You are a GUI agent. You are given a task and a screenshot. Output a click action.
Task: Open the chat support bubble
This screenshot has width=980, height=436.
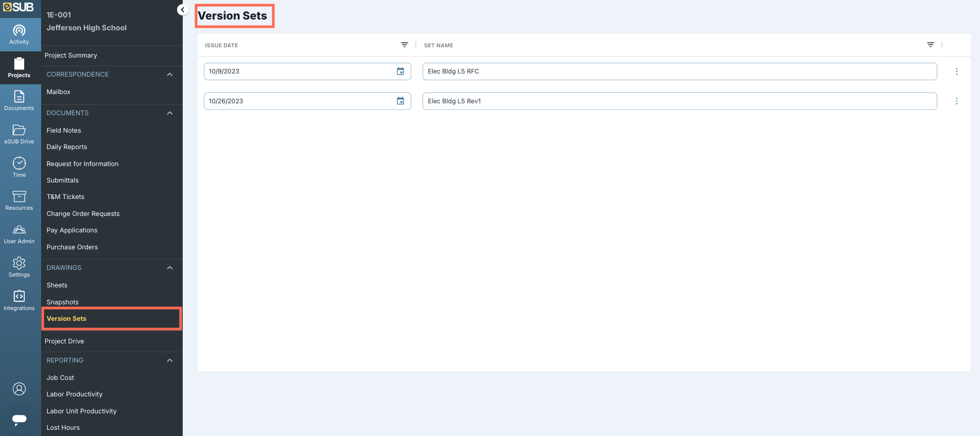tap(20, 420)
